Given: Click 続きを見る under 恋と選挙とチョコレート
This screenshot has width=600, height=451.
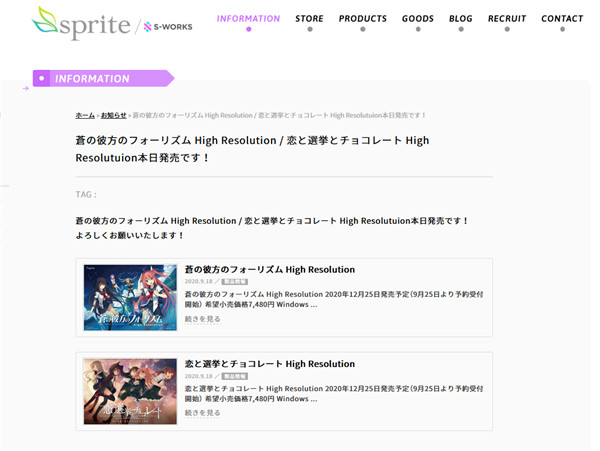Looking at the screenshot, I should pos(202,413).
